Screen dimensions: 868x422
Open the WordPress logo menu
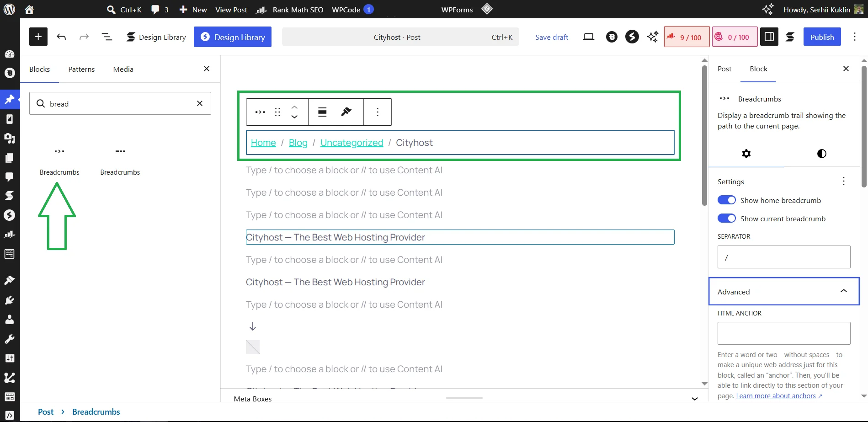coord(10,9)
